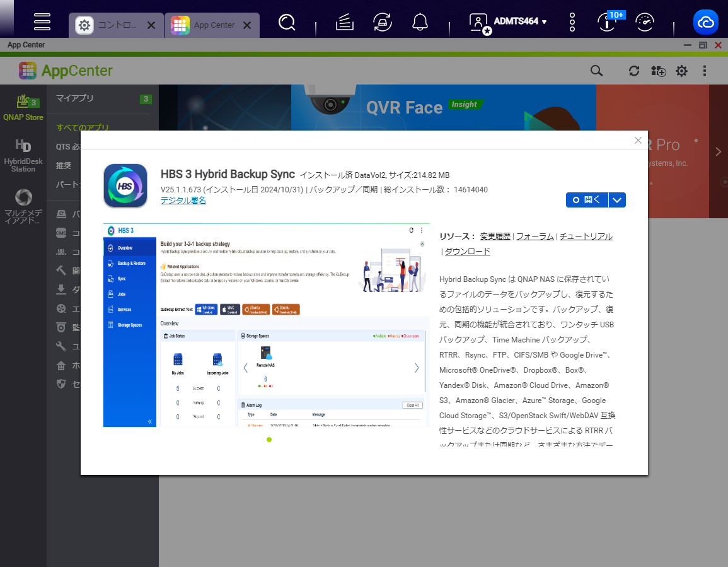
Task: Open すべてのアプリ category
Action: tap(83, 126)
